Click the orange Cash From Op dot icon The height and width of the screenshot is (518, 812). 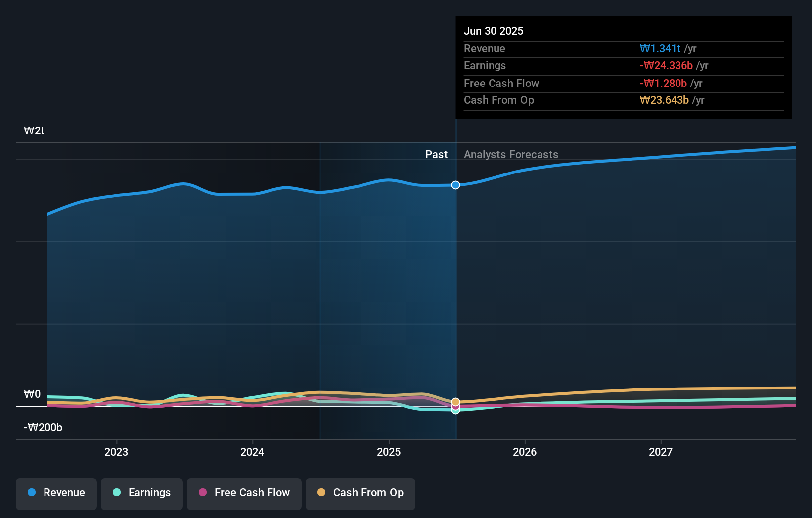[x=322, y=493]
